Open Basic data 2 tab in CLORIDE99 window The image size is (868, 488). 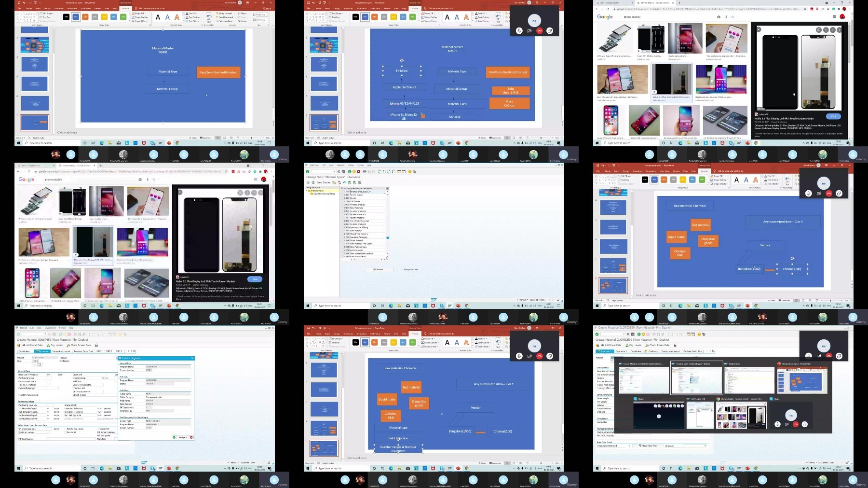[621, 351]
